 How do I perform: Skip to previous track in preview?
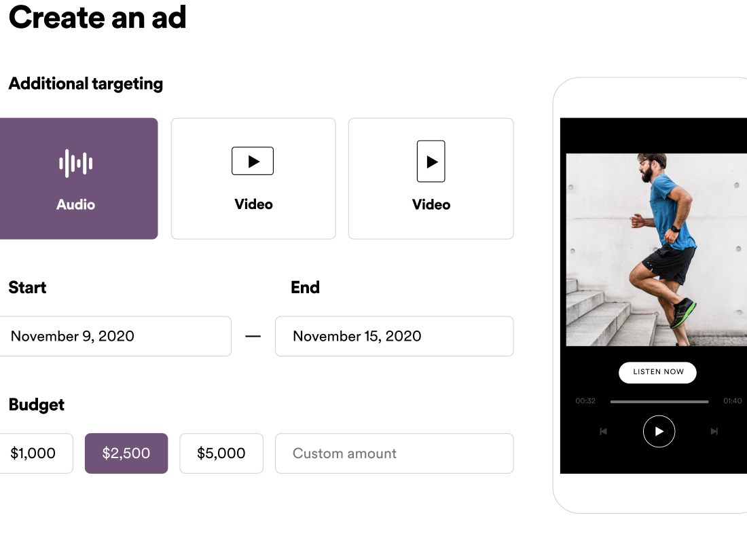click(603, 431)
